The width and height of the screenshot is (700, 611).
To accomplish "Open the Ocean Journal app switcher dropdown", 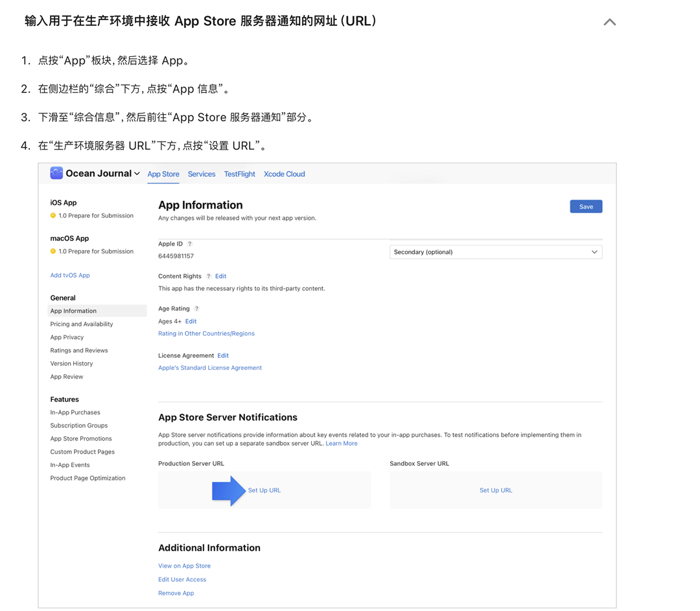I will point(137,174).
